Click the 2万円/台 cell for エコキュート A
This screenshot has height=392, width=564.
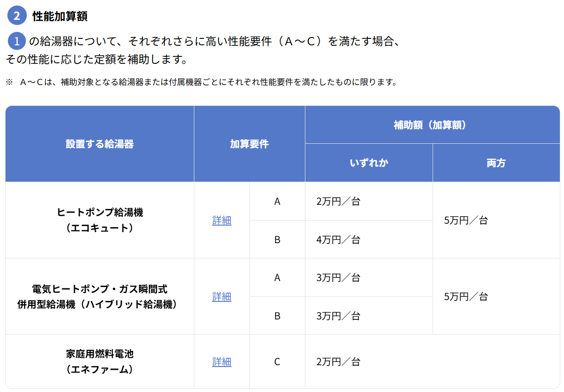tap(338, 202)
